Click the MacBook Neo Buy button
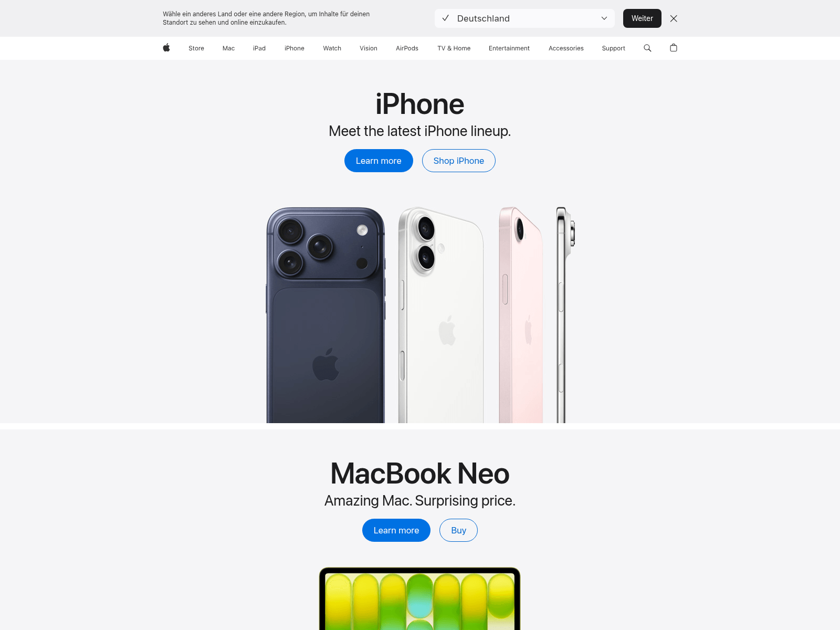 coord(459,530)
